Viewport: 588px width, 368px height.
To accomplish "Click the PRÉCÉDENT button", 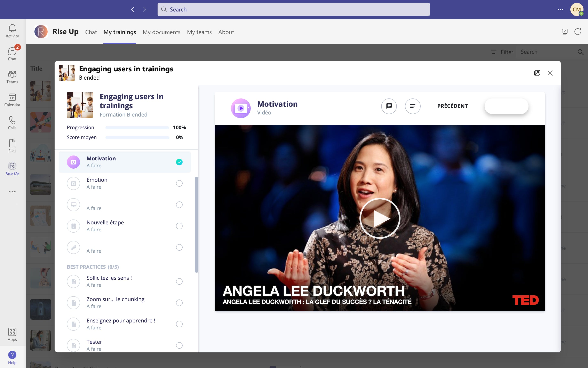I will point(452,106).
